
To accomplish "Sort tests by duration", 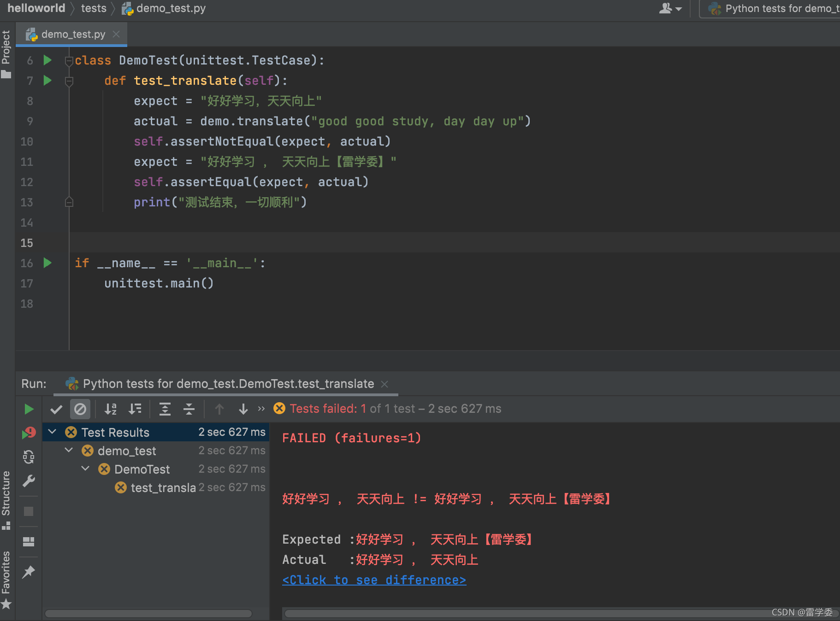I will click(135, 409).
